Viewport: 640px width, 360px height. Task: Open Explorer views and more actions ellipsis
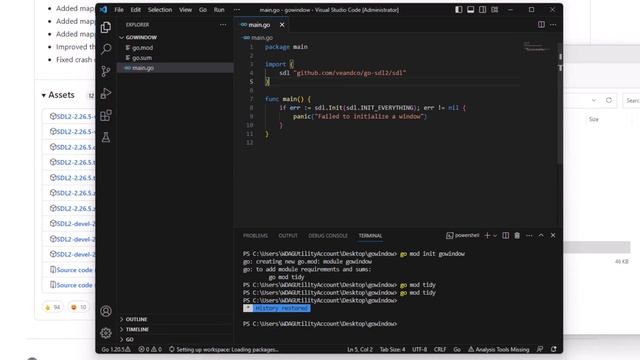click(x=223, y=24)
